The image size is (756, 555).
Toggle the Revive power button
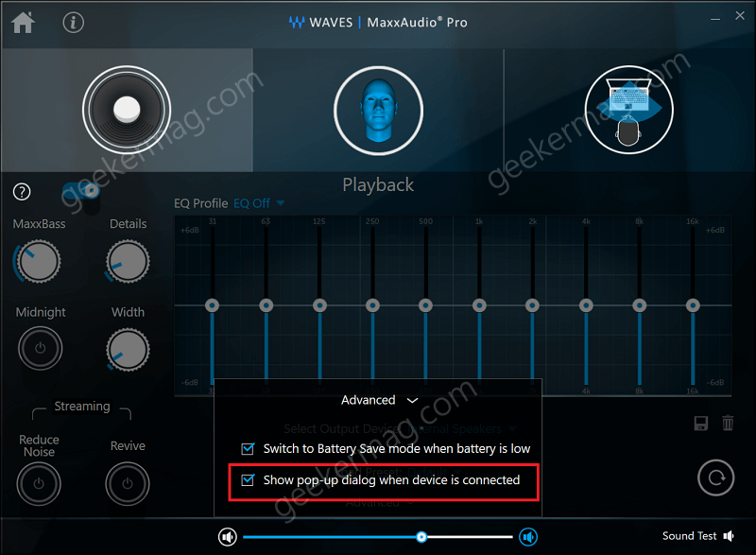click(128, 484)
